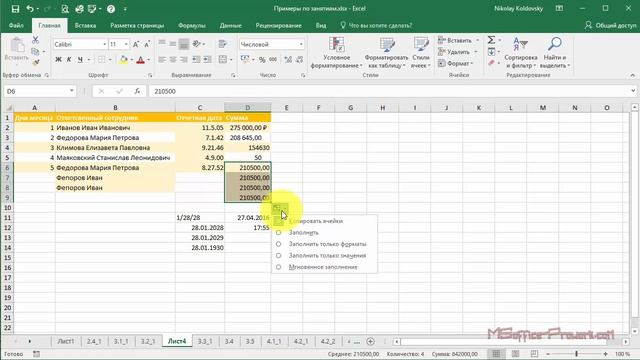Select Заполнить только форматы
Viewport: 640px width, 360px height.
pyautogui.click(x=327, y=244)
